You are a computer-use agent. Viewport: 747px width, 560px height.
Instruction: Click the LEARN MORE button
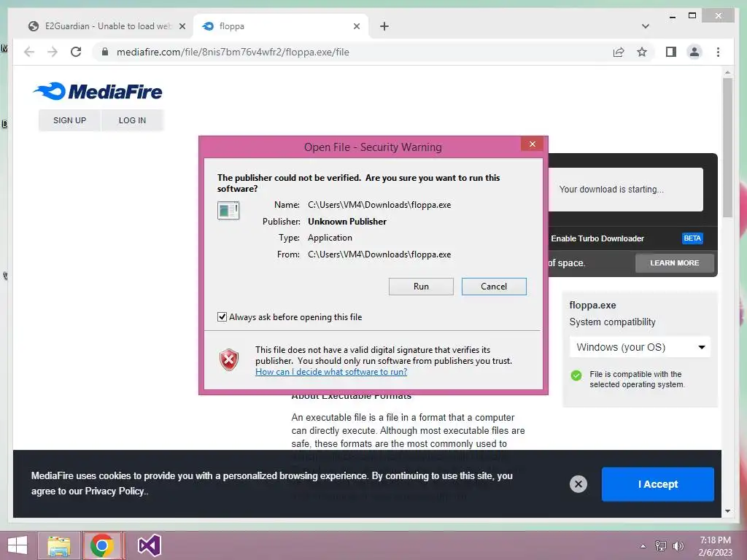pyautogui.click(x=674, y=262)
